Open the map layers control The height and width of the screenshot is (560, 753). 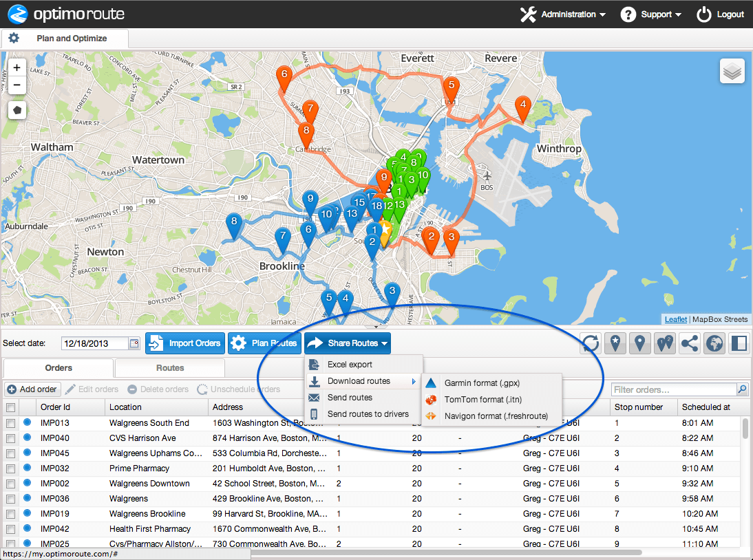tap(732, 72)
